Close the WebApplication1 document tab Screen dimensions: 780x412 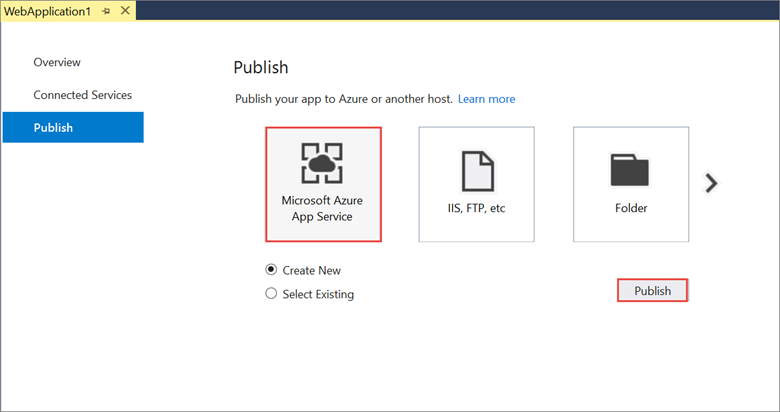pos(125,10)
